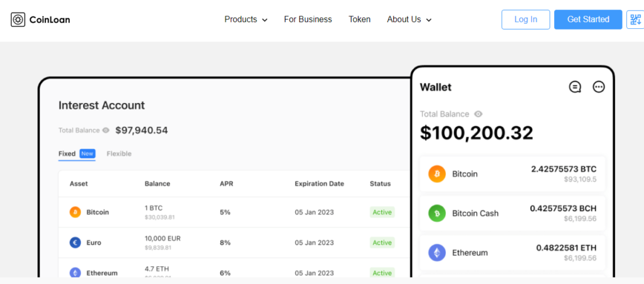Click Euro row expiration date 05 Jan 2023

314,243
